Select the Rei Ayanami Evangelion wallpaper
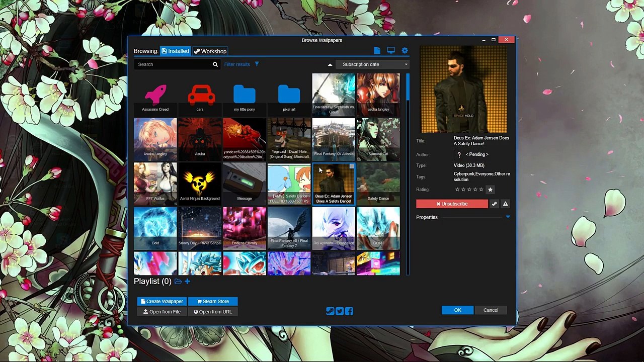The width and height of the screenshot is (644, 362). click(334, 229)
